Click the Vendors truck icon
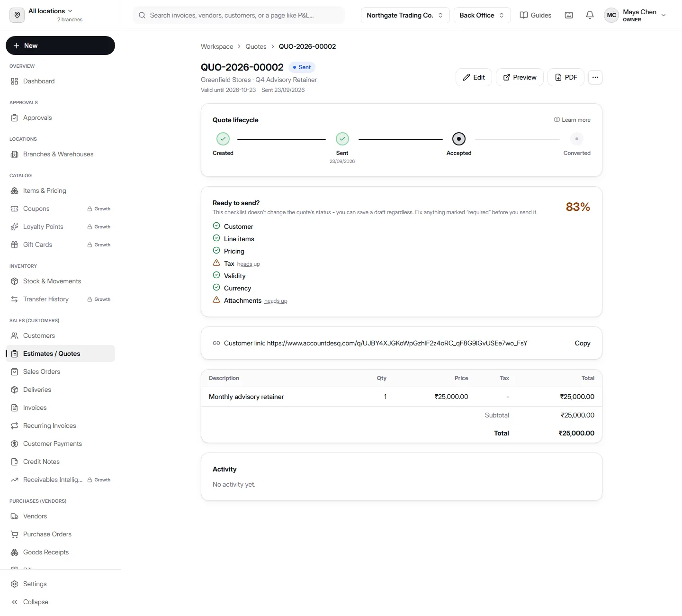 click(x=15, y=516)
